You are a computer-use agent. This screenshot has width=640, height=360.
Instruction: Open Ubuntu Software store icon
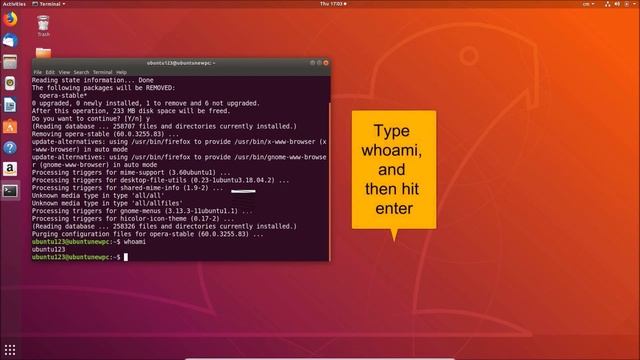[x=10, y=126]
